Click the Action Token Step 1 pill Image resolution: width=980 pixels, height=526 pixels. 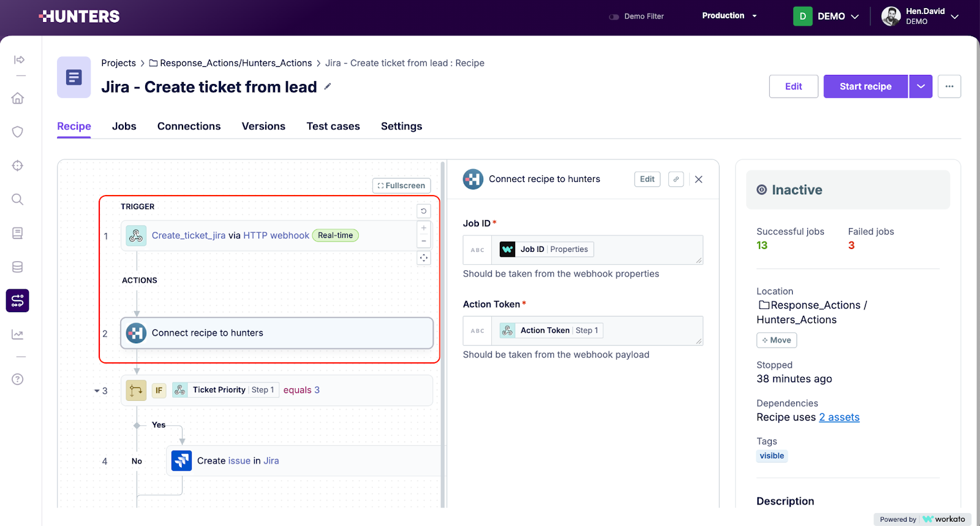pos(552,330)
